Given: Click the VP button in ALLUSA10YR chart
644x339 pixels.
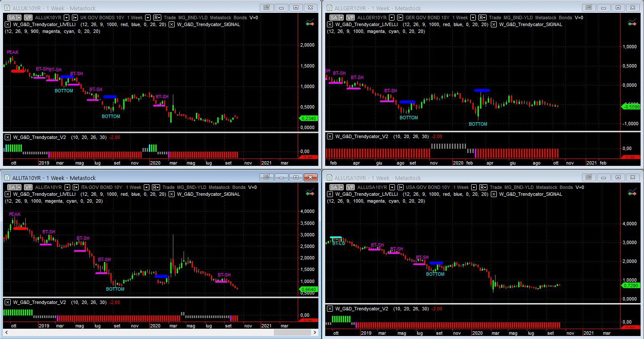Looking at the screenshot, I should coord(350,187).
